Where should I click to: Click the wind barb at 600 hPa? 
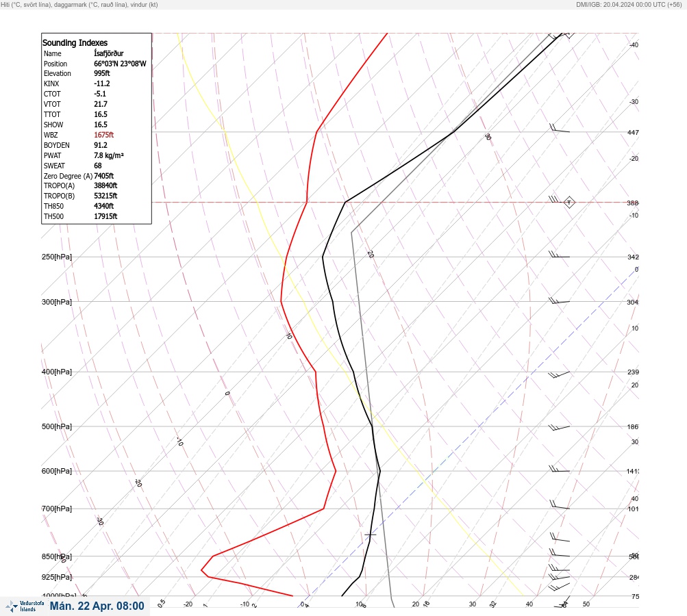pos(559,469)
